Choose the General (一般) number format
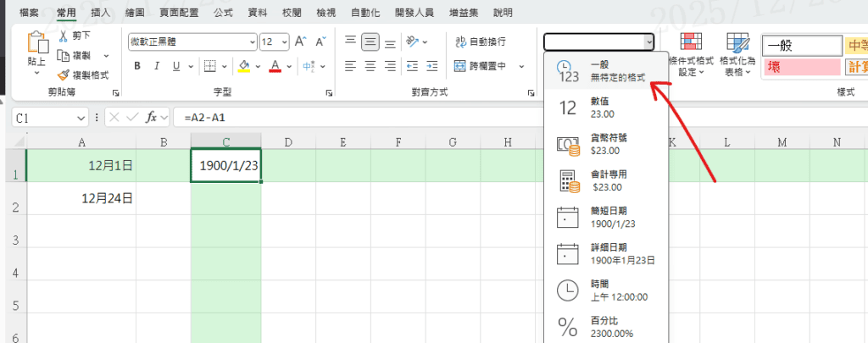This screenshot has height=343, width=868. click(x=605, y=70)
